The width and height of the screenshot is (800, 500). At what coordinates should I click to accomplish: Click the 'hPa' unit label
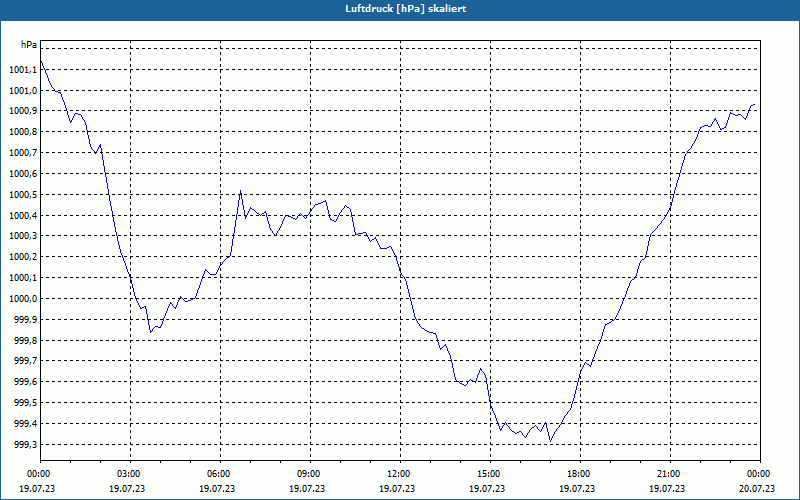pos(29,45)
